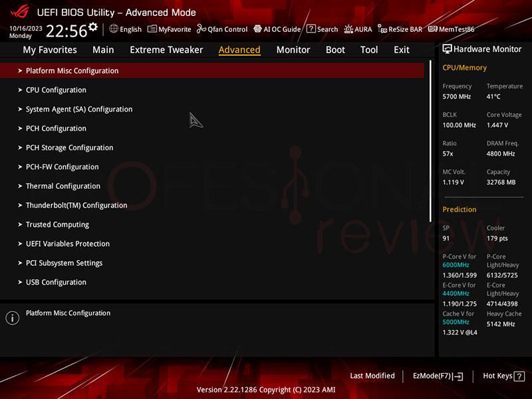
Task: Click the Hardware Monitor screen icon
Action: [x=447, y=49]
